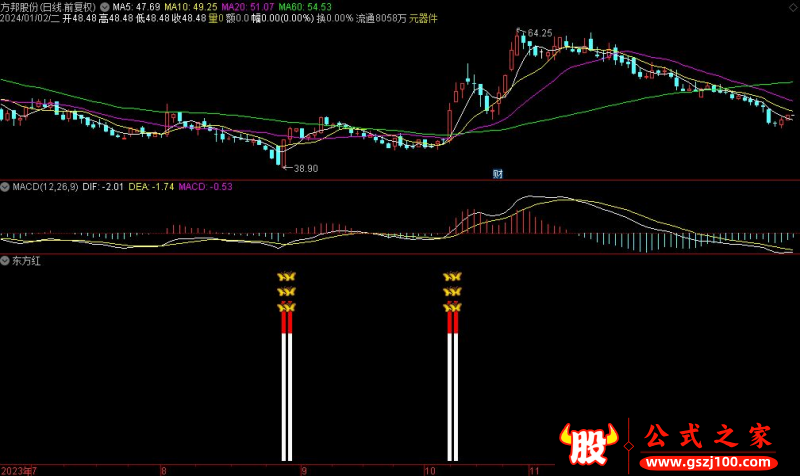800x476 pixels.
Task: Click the bottom butterfly icon of left signal
Action: pyautogui.click(x=287, y=306)
